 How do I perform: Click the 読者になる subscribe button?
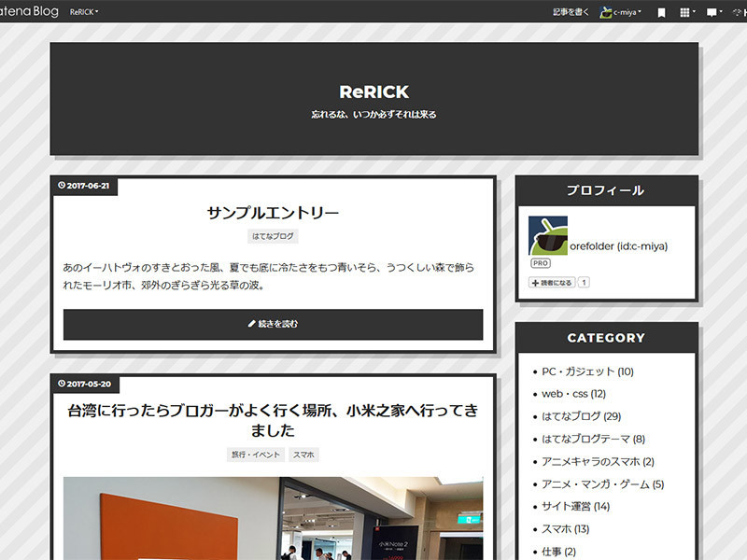[552, 283]
